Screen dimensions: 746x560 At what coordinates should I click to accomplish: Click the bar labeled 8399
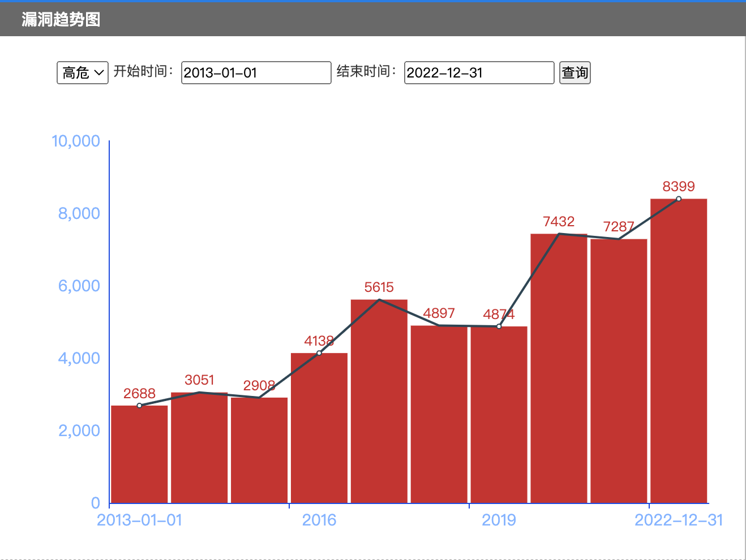click(679, 351)
